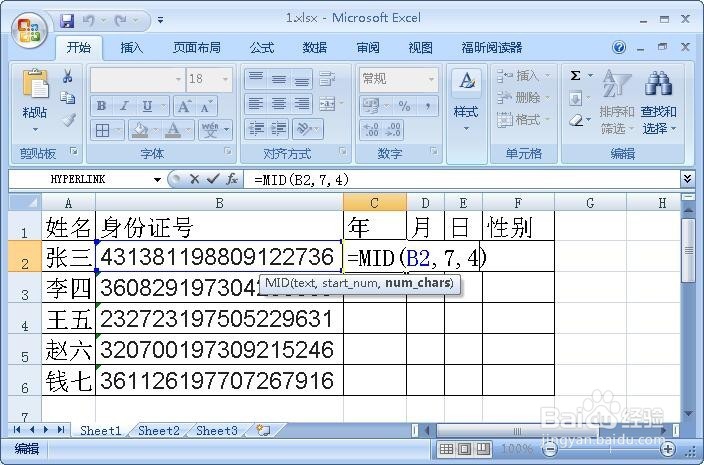This screenshot has height=465, width=704.
Task: Decrease decimal places
Action: pyautogui.click(x=393, y=130)
